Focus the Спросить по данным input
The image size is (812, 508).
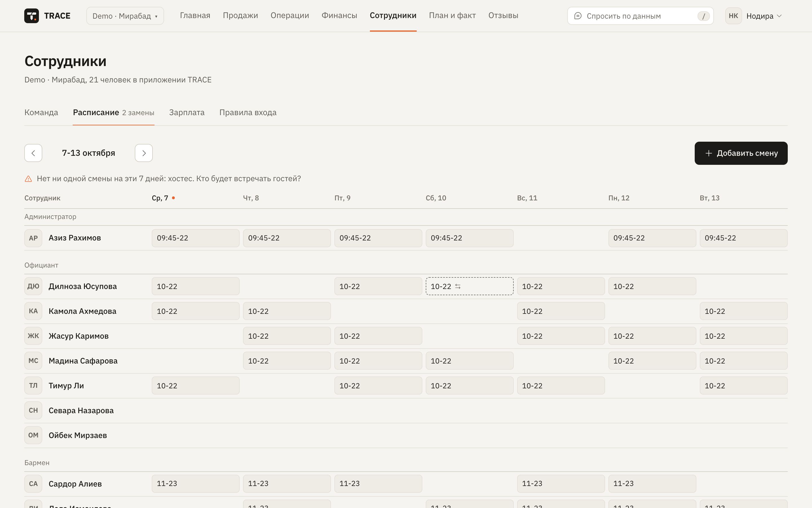pyautogui.click(x=640, y=16)
